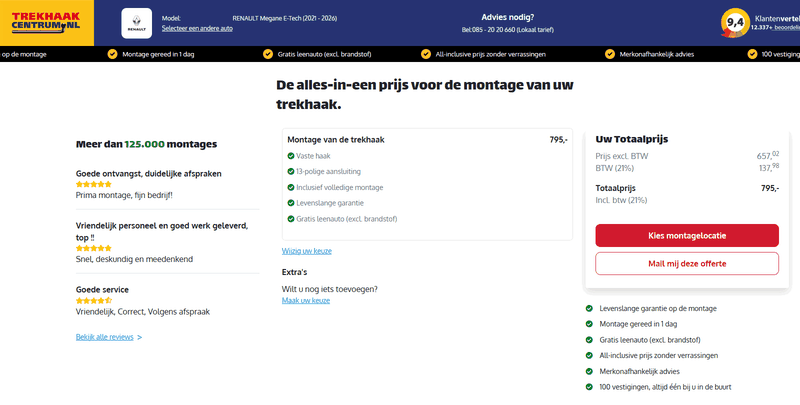Click 'RENAULT Megane E-Tech (2021 - 2026)' model text

click(x=285, y=18)
